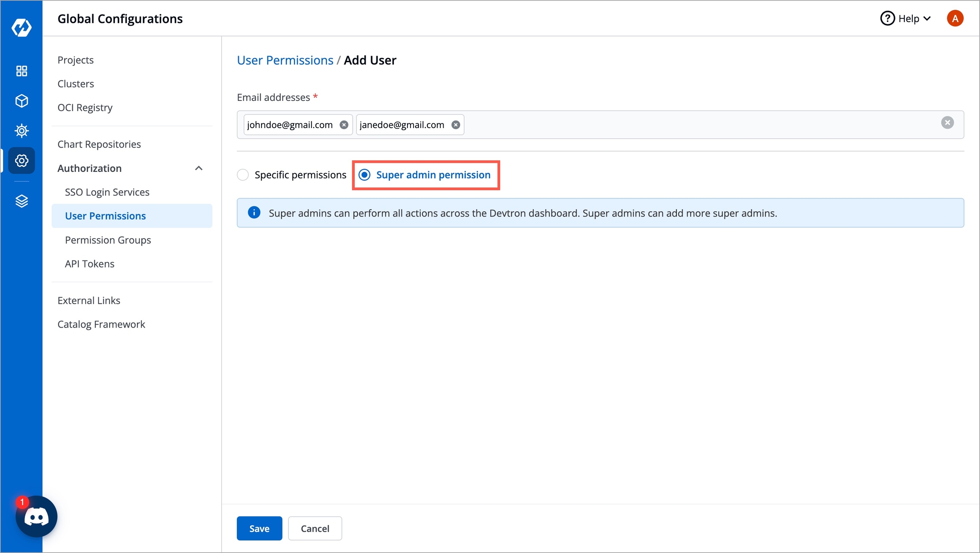Open the Discord chat bubble
The image size is (980, 553).
pos(37,516)
